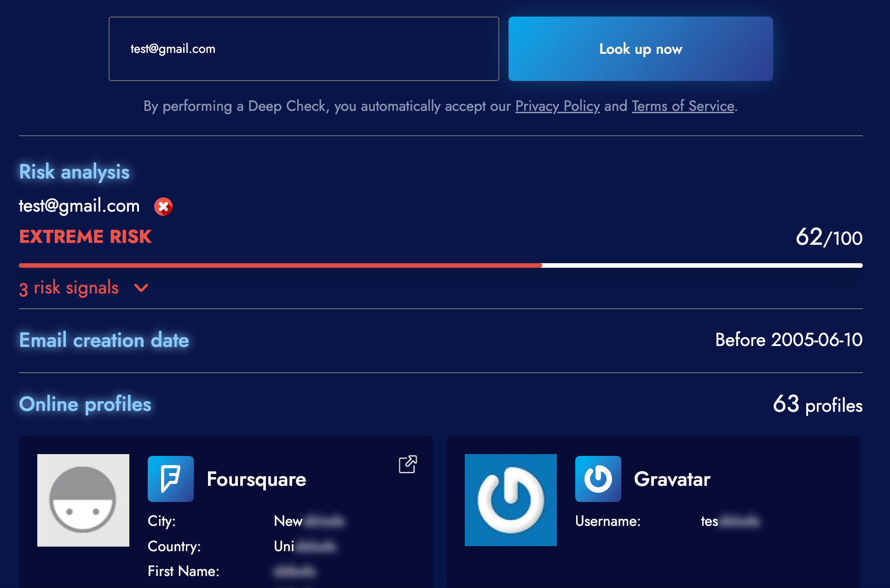Click the red risk score progress bar
The height and width of the screenshot is (588, 890).
click(x=280, y=265)
